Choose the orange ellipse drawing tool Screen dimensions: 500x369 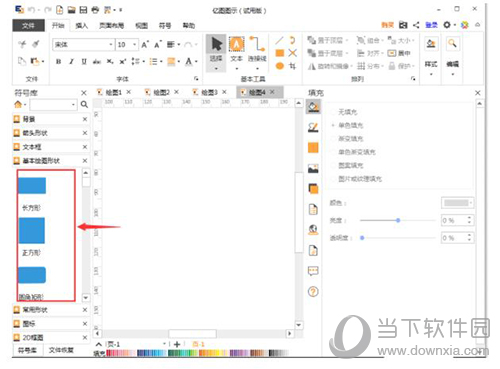pos(280,66)
